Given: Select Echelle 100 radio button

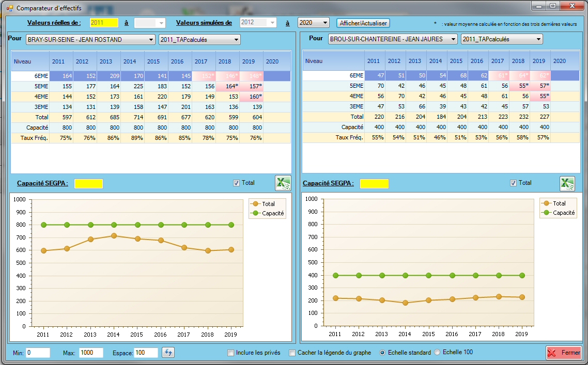Looking at the screenshot, I should pos(437,353).
